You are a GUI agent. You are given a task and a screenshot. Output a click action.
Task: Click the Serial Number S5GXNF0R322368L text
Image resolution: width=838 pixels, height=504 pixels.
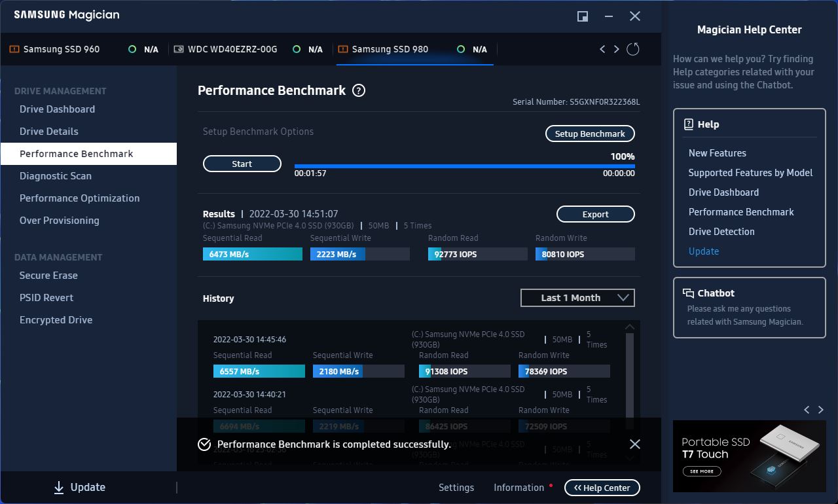pos(576,102)
